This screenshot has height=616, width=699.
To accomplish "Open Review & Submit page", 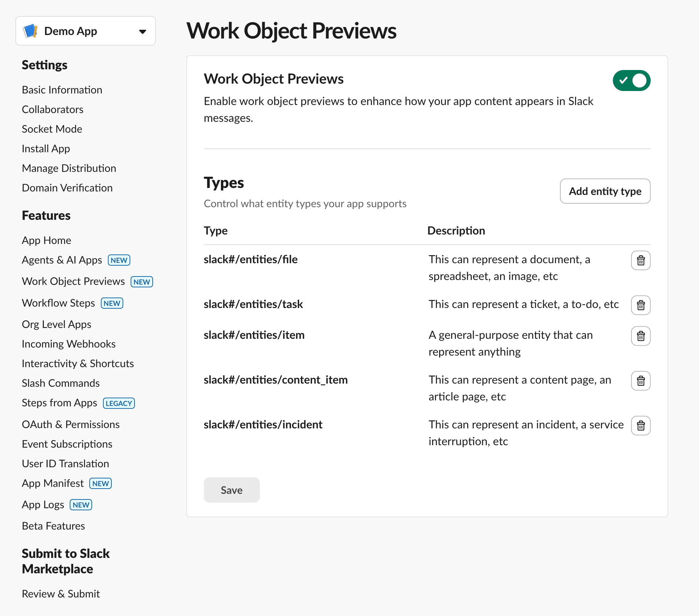I will point(61,594).
